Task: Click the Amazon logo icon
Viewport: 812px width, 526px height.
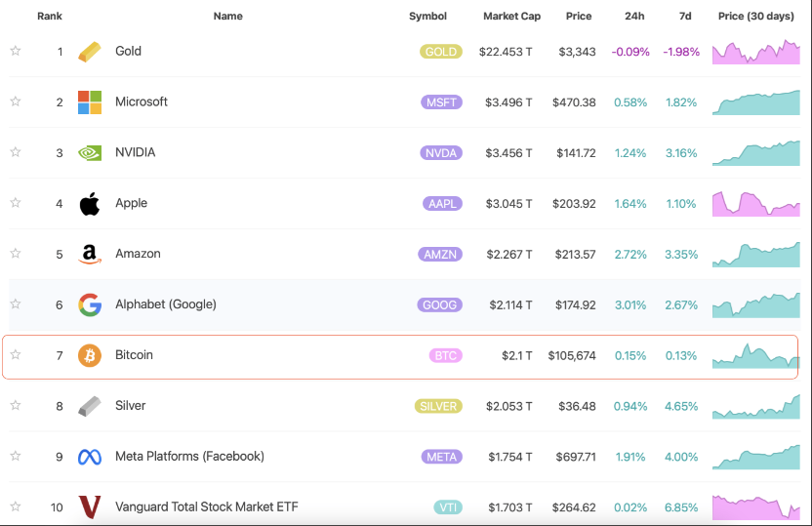Action: click(90, 254)
